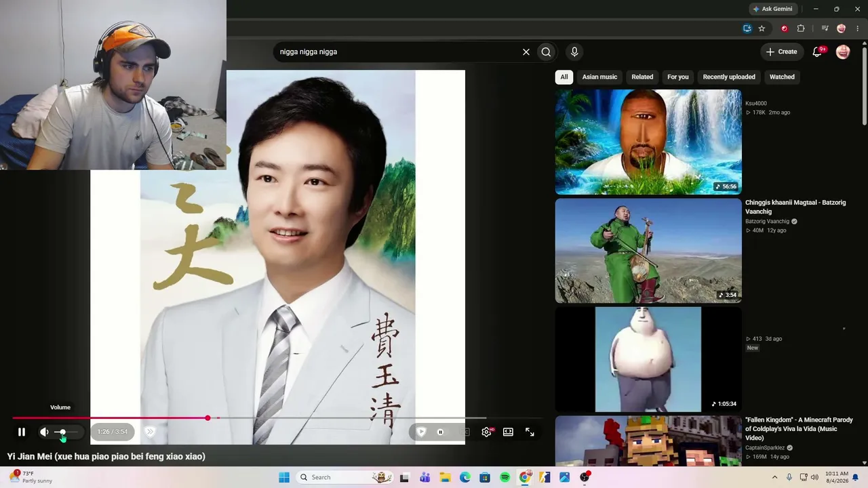This screenshot has height=488, width=868.
Task: Switch the player to theater mode
Action: click(x=508, y=432)
